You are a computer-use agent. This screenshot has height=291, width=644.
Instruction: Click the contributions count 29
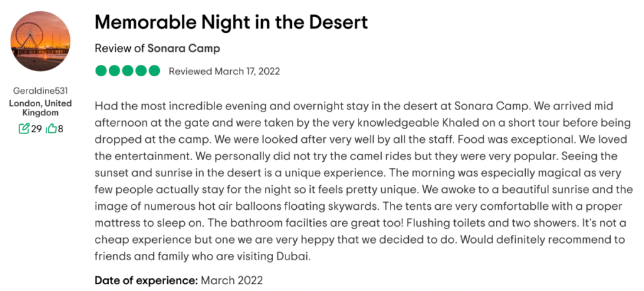point(36,129)
